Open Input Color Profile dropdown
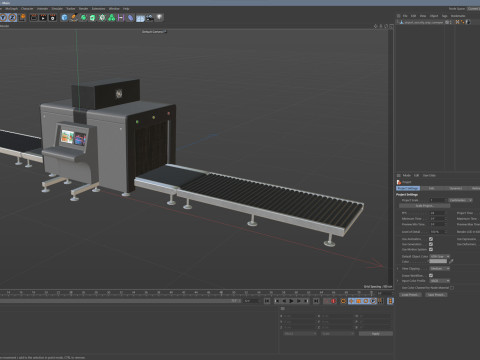Viewport: 480px width, 360px height. tap(440, 281)
